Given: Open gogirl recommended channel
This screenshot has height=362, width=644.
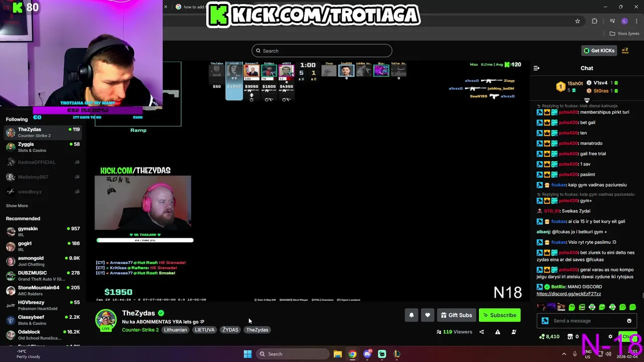Looking at the screenshot, I should coord(42,246).
